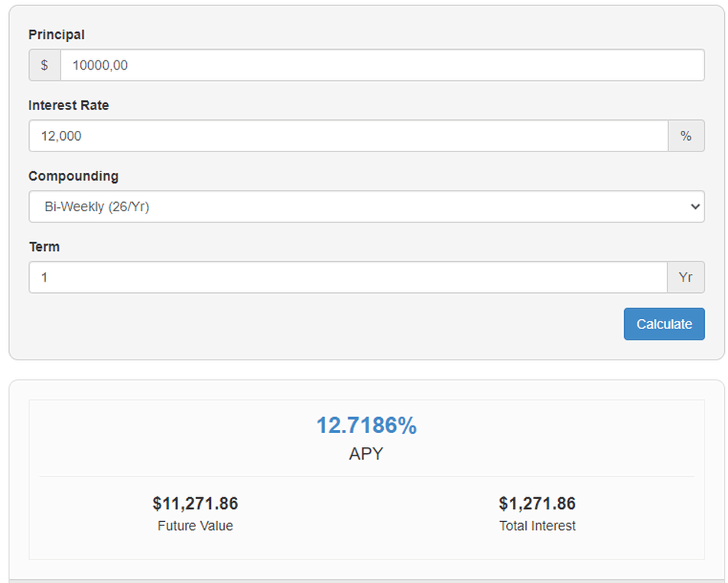Click the chevron arrow on Bi-Weekly select
The image size is (728, 583).
coord(694,207)
